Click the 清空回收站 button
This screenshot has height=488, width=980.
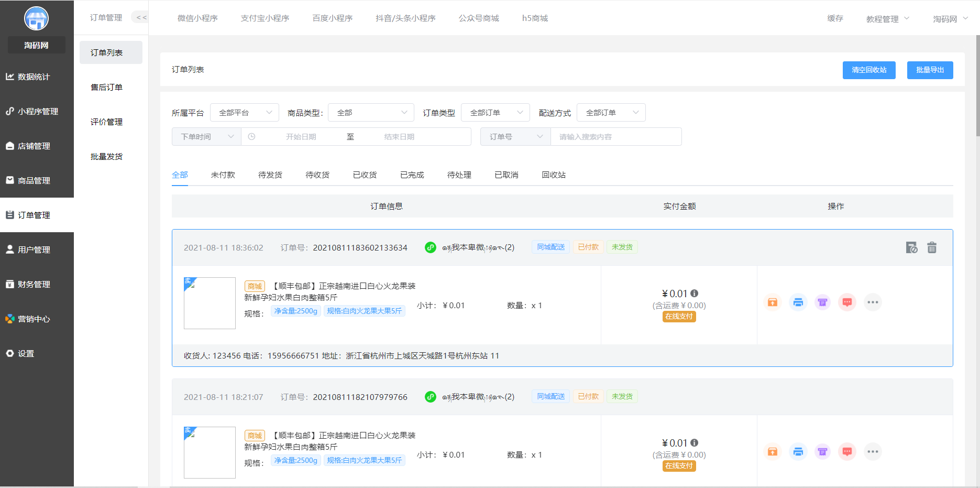(869, 70)
